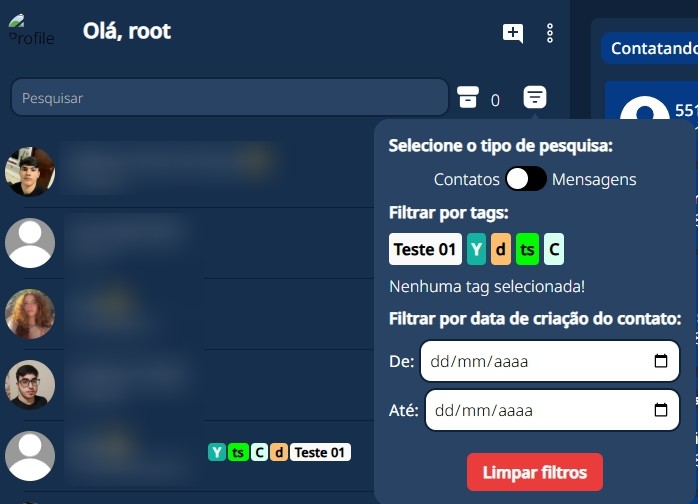Image resolution: width=698 pixels, height=504 pixels.
Task: Open calendar picker for De date
Action: 660,361
